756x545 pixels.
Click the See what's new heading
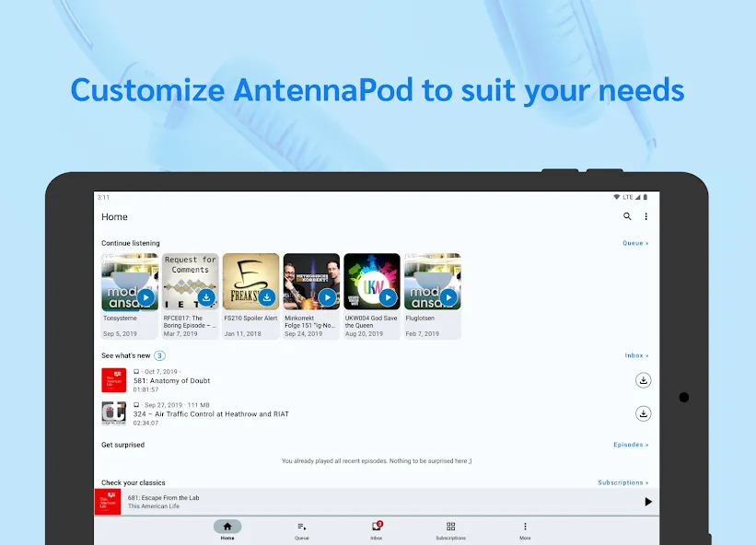point(126,355)
